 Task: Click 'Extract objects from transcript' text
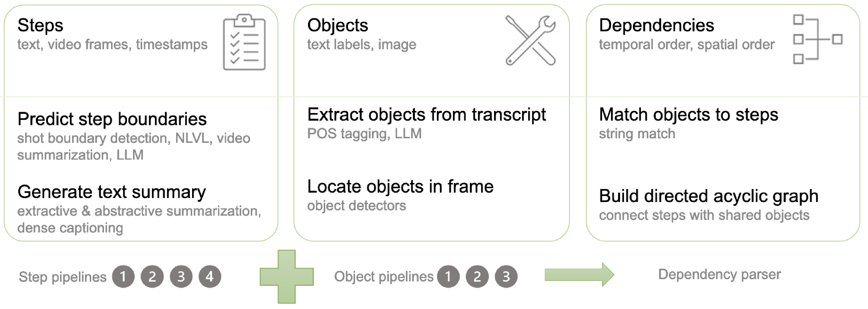426,114
